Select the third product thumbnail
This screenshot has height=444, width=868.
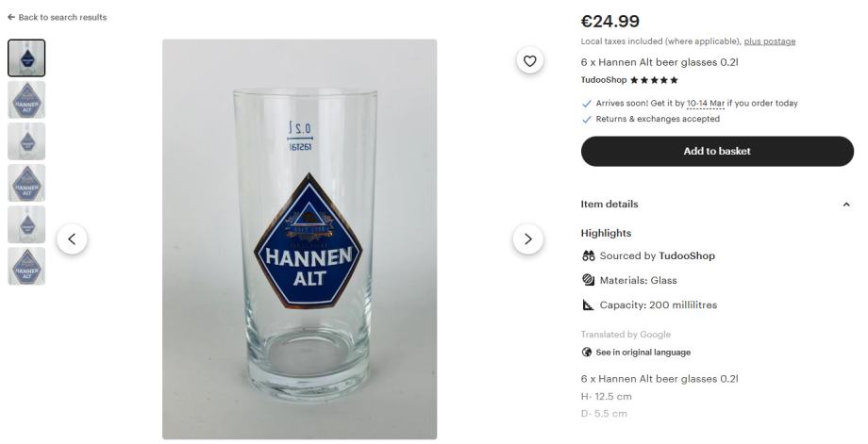[26, 141]
